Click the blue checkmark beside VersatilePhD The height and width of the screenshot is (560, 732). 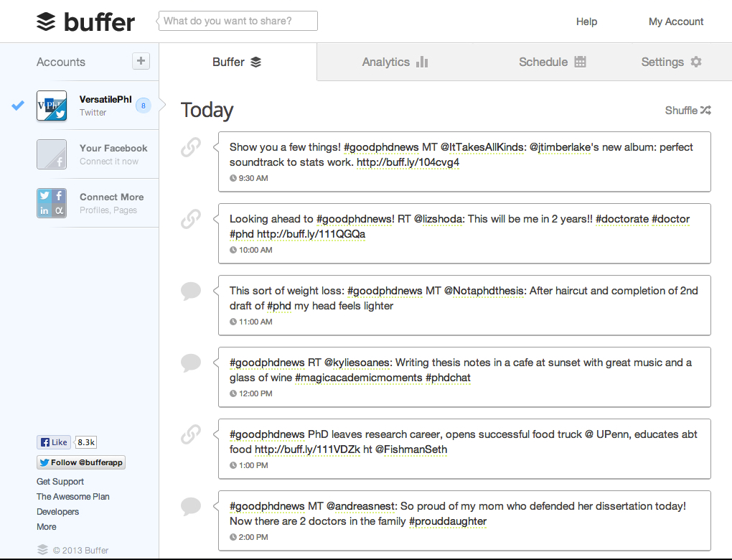tap(18, 106)
